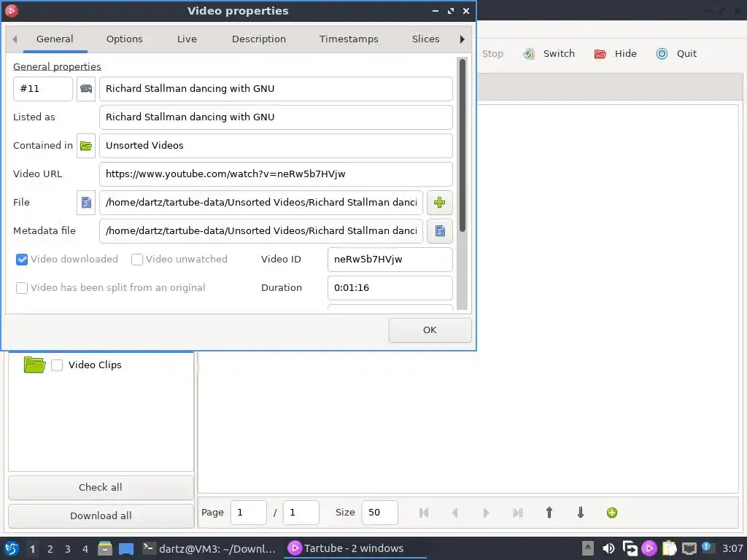Click the Duration field showing 0:01:16
The image size is (747, 560).
(x=390, y=288)
